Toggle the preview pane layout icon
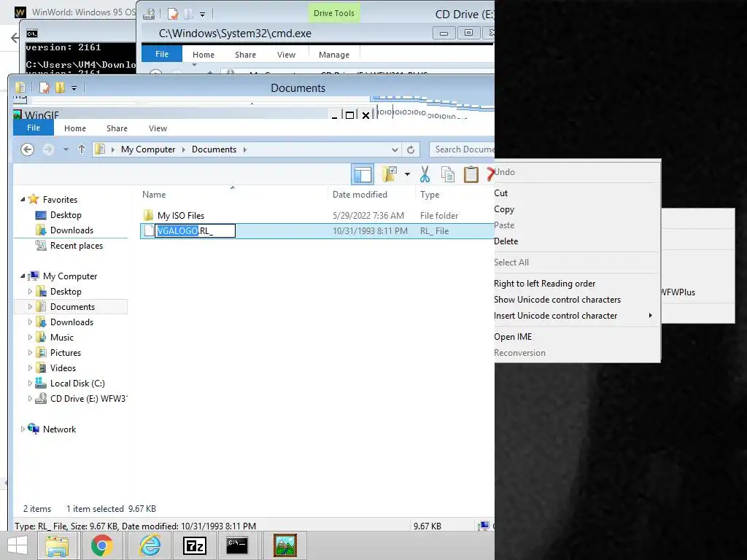The height and width of the screenshot is (560, 747). pos(363,174)
